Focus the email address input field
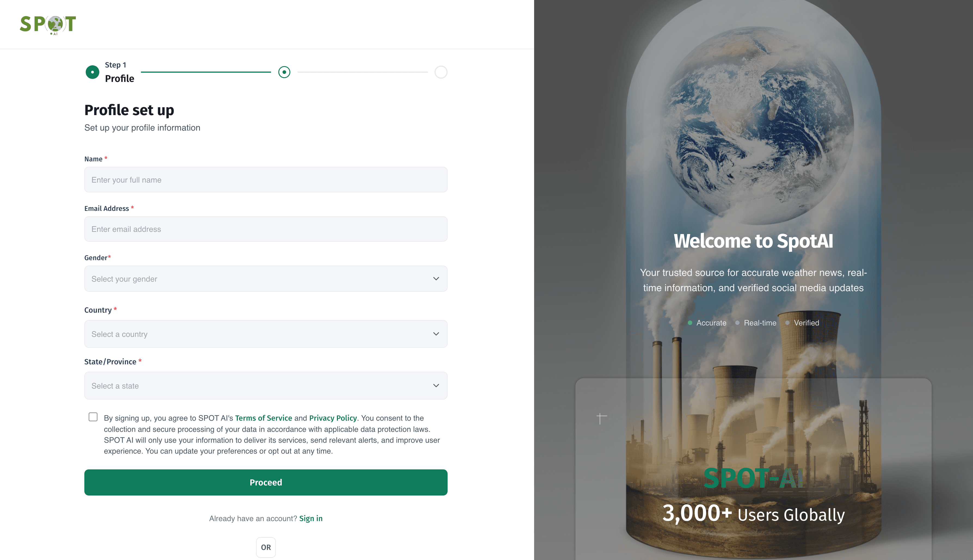The width and height of the screenshot is (973, 560). pos(265,229)
